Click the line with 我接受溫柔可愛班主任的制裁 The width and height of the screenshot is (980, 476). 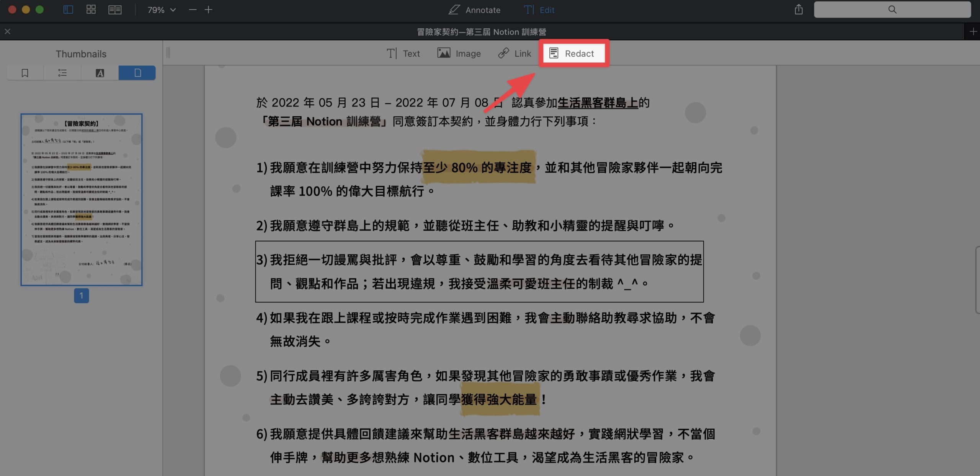pos(459,284)
